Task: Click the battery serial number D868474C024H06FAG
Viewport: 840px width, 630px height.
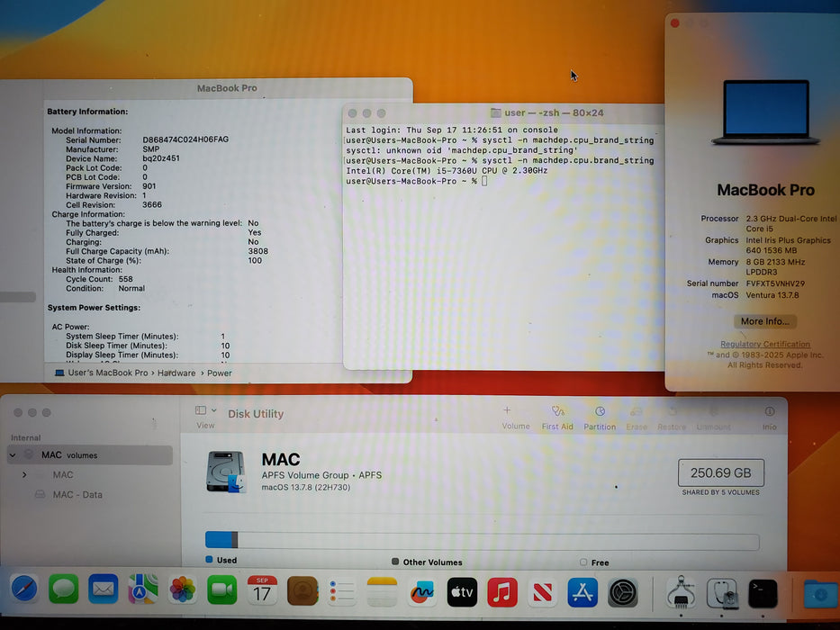Action: (185, 139)
